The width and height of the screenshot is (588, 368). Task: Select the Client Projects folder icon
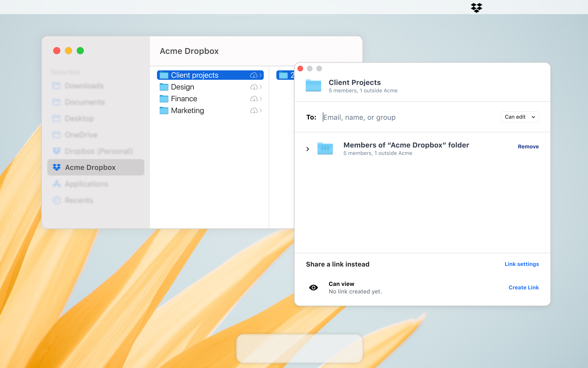click(313, 84)
